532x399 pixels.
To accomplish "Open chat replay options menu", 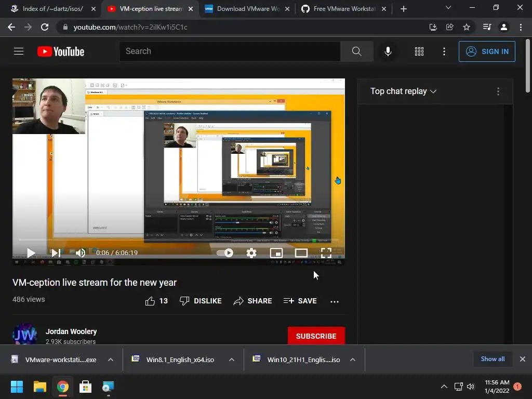I will click(498, 91).
